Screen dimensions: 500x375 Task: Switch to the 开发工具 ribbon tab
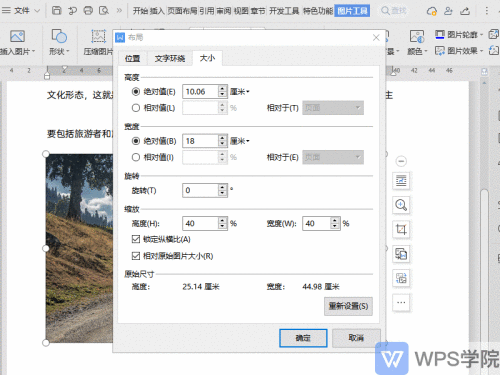pos(284,11)
